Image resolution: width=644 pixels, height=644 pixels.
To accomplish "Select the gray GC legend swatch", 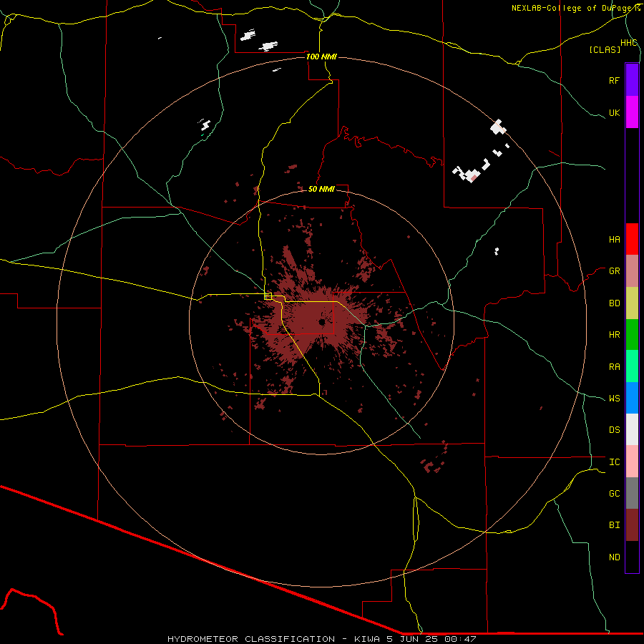I will (632, 493).
